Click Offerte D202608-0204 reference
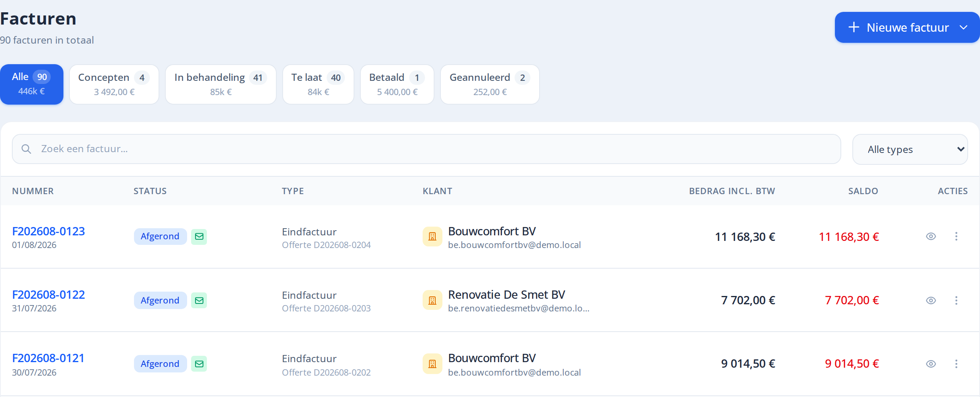This screenshot has height=397, width=980. pos(326,245)
